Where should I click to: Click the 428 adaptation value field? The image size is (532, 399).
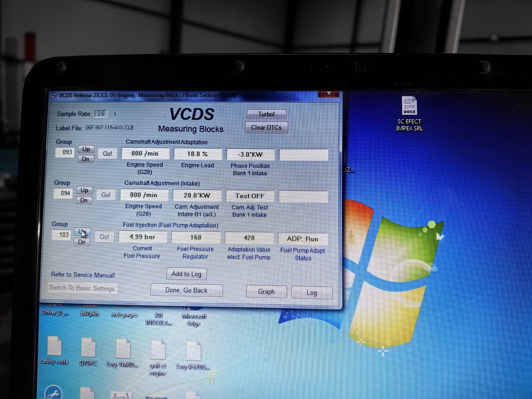click(249, 238)
